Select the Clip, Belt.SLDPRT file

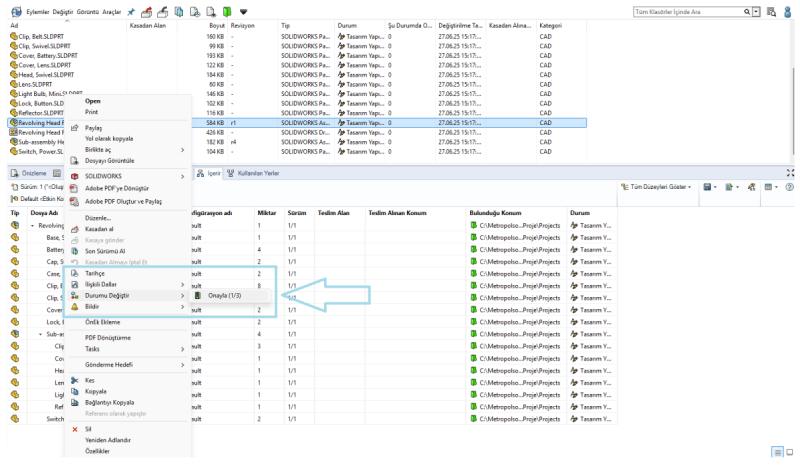pyautogui.click(x=41, y=37)
